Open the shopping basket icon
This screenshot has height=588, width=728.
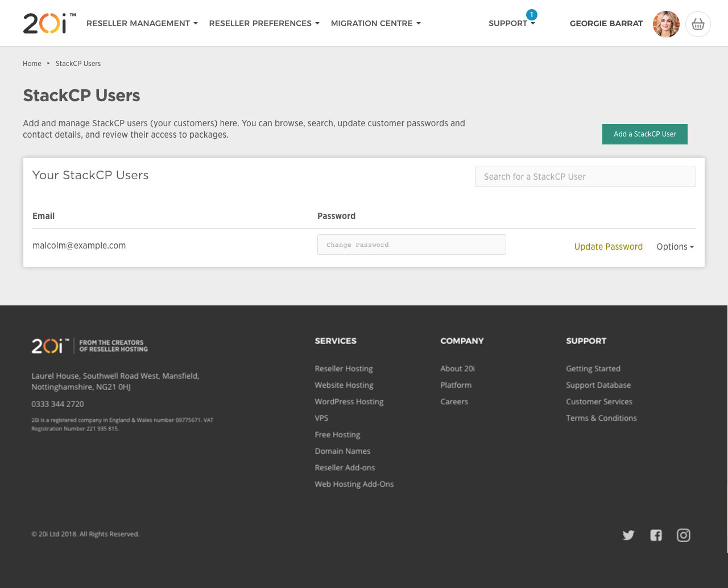698,24
